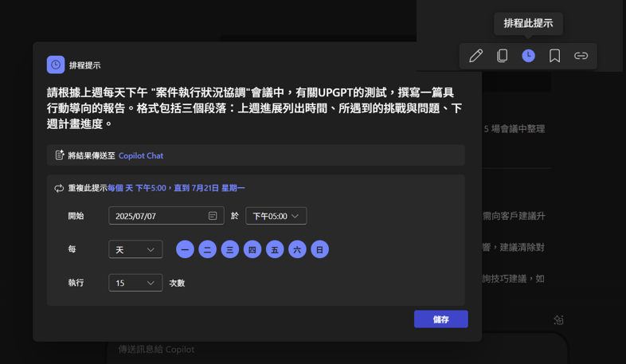Viewport: 626px width, 364px height.
Task: Click the scheduled prompt text 請根據上週每天下午
Action: pos(254,108)
